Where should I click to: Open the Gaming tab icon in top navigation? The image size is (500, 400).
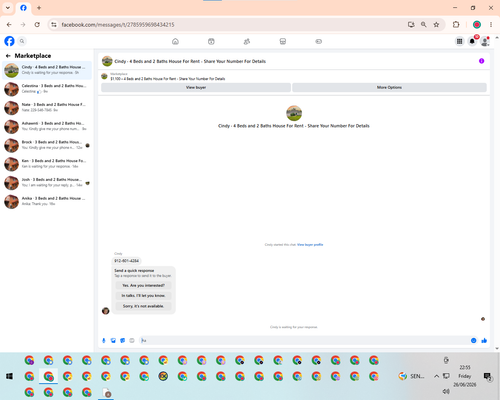tap(319, 41)
